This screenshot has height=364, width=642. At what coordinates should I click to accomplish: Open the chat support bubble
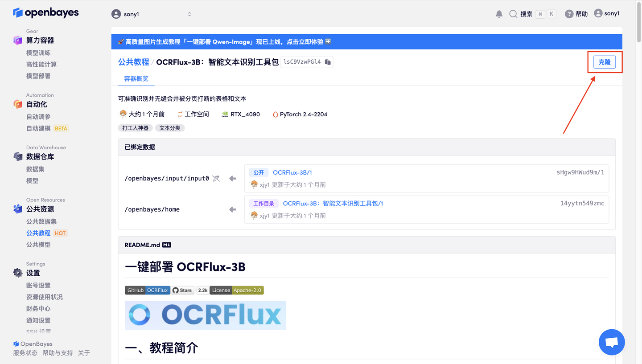[611, 342]
